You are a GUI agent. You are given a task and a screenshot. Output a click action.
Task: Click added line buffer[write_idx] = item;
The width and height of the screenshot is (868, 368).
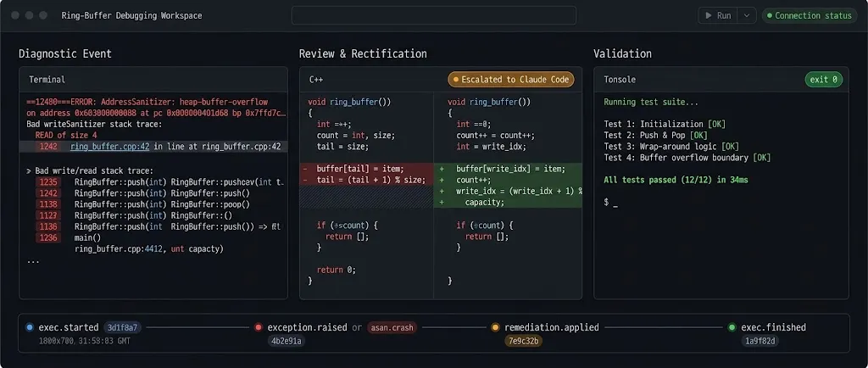point(508,169)
